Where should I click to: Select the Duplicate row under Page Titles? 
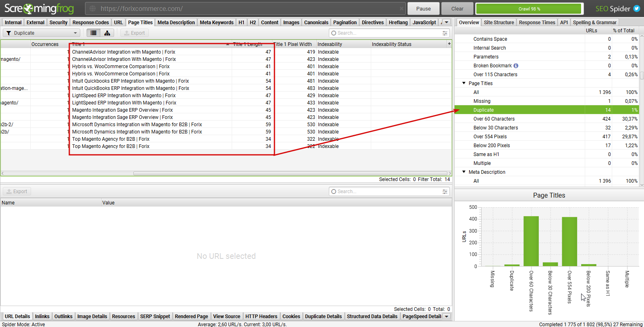[546, 110]
